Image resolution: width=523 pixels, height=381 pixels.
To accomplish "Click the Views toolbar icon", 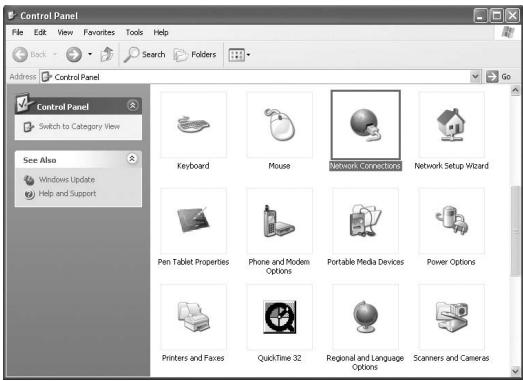I will point(236,55).
